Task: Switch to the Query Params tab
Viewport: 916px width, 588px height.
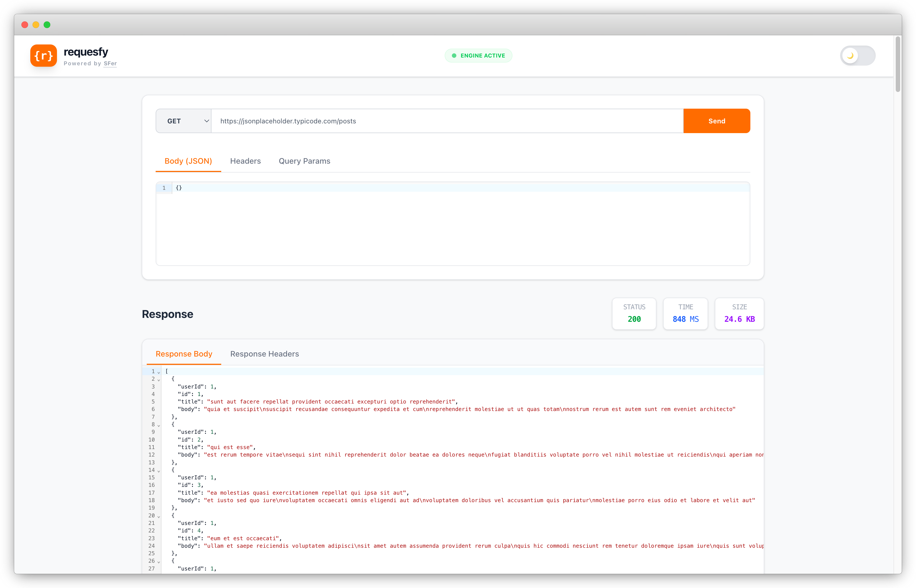Action: [304, 161]
